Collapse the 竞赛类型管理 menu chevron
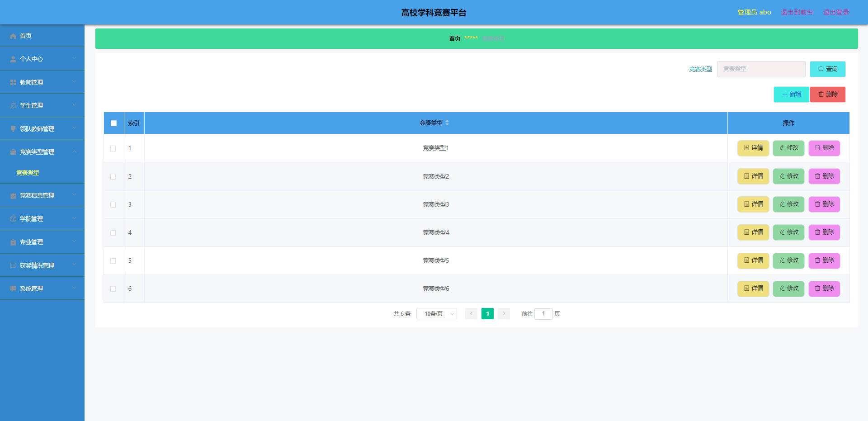Image resolution: width=868 pixels, height=421 pixels. click(74, 152)
